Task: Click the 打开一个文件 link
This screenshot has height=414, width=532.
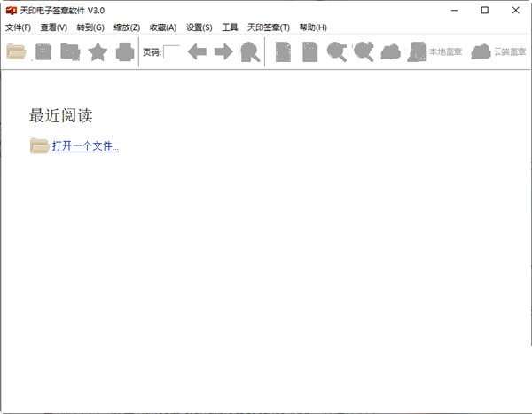Action: (x=85, y=146)
